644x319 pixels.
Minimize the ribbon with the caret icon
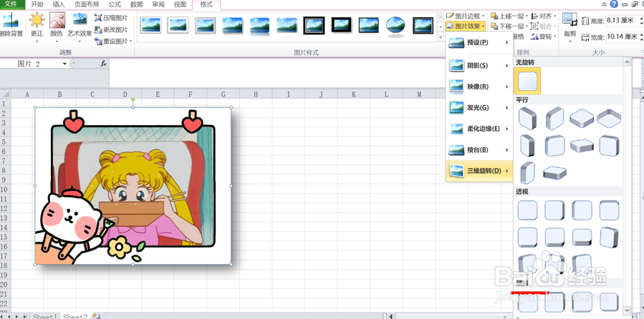coord(605,4)
